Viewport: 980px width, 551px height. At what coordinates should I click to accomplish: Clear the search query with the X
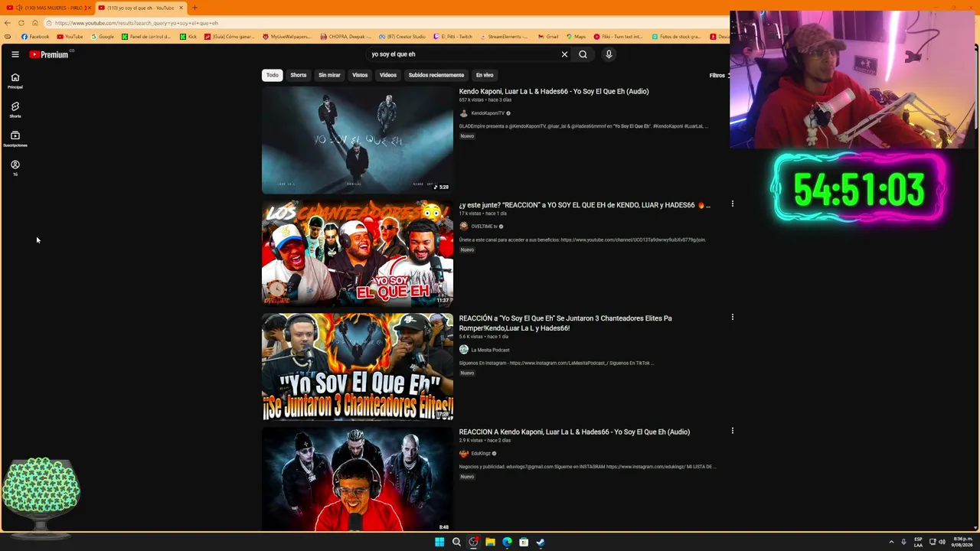pos(564,54)
